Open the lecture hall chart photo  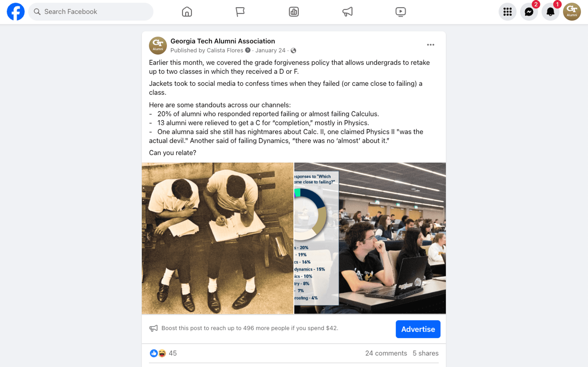(370, 238)
